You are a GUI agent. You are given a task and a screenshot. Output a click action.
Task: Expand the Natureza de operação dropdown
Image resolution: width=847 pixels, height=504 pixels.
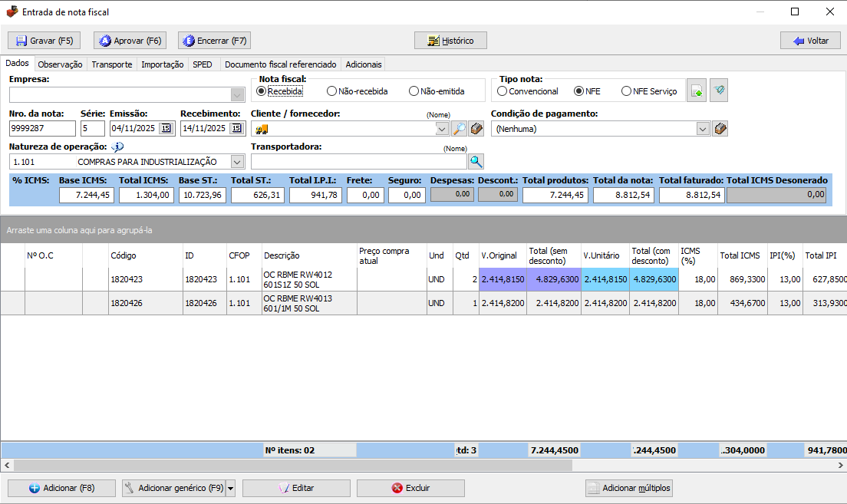(x=237, y=162)
